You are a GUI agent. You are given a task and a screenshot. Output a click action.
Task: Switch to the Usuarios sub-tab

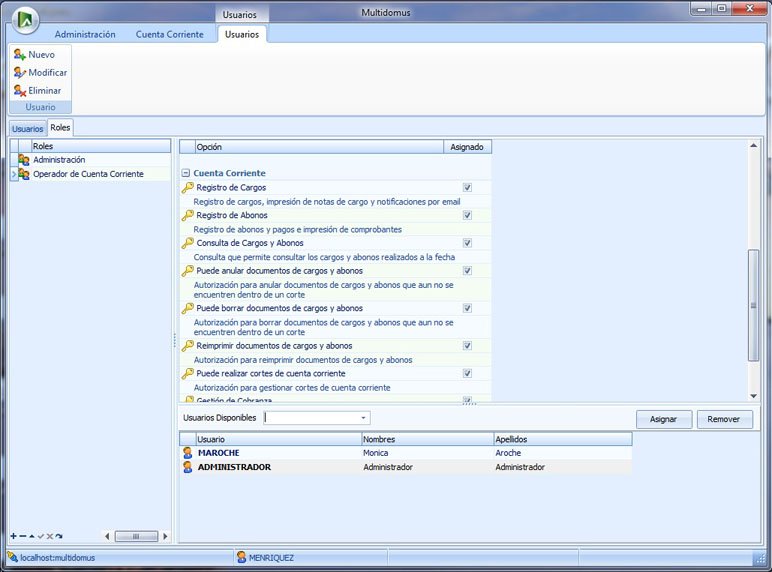28,128
